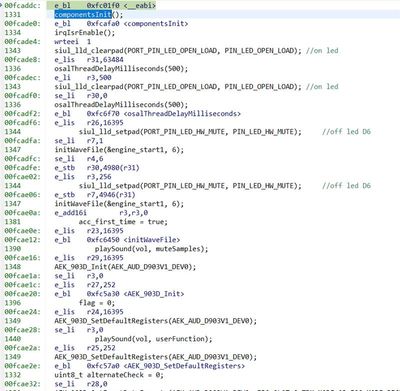Screen dimensions: 400x391
Task: Select the e_lis r29,16395 instruction
Action: click(x=89, y=258)
